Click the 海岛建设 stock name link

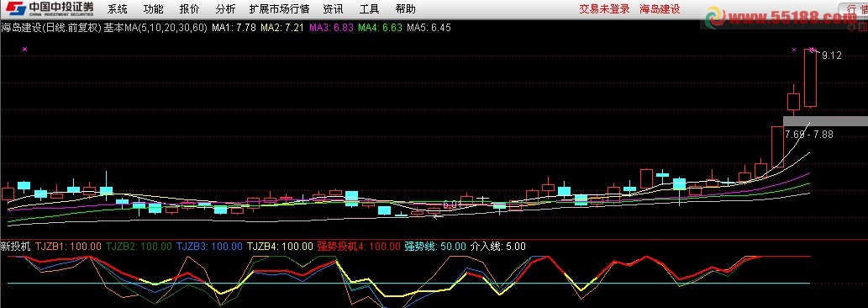(660, 9)
